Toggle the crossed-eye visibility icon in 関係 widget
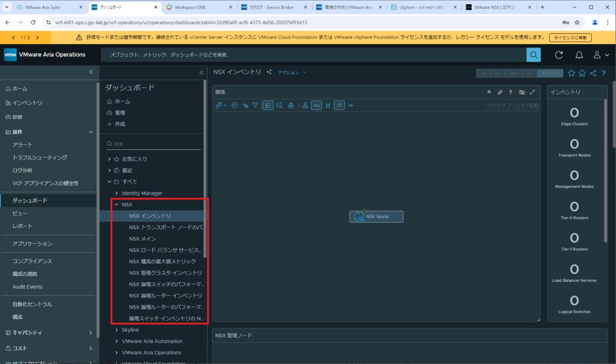 522,92
